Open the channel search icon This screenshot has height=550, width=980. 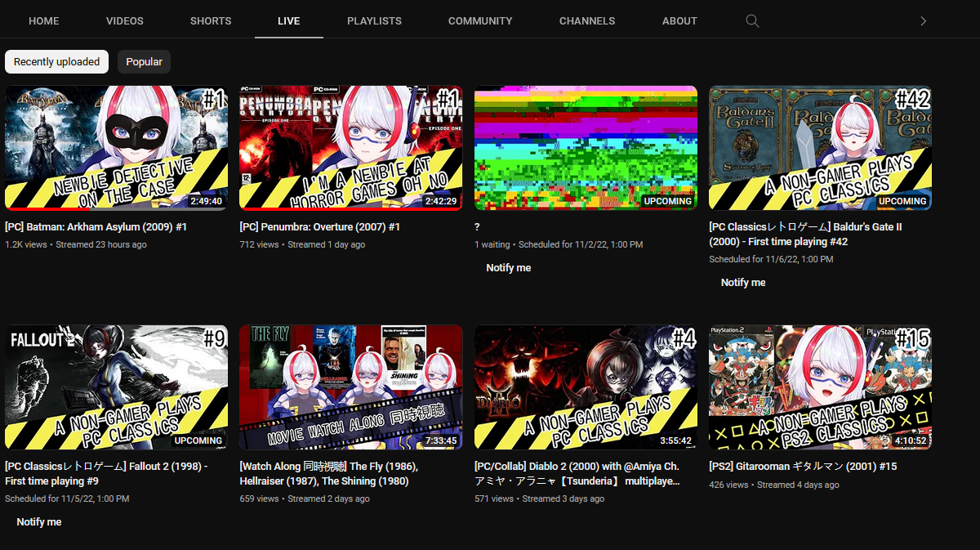pos(752,21)
